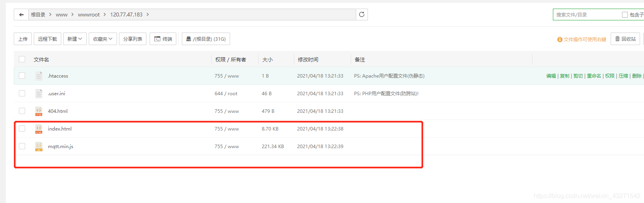
Task: Click the 上传 upload button
Action: [x=23, y=39]
